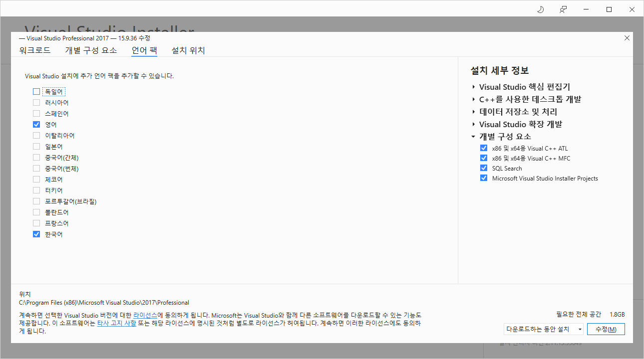Collapse the 개별 구성 요소 section
Image resolution: width=644 pixels, height=359 pixels.
[x=473, y=137]
